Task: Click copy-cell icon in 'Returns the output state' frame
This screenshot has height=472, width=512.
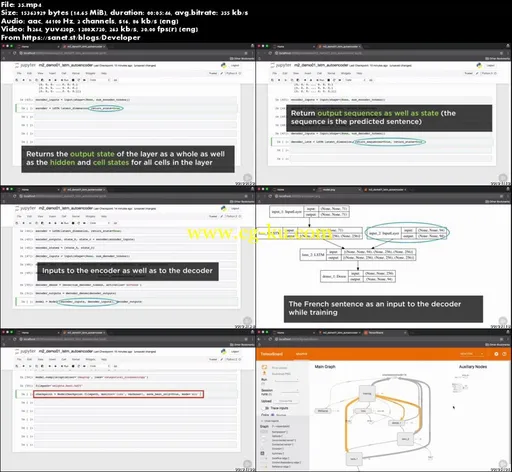Action: tap(36, 80)
